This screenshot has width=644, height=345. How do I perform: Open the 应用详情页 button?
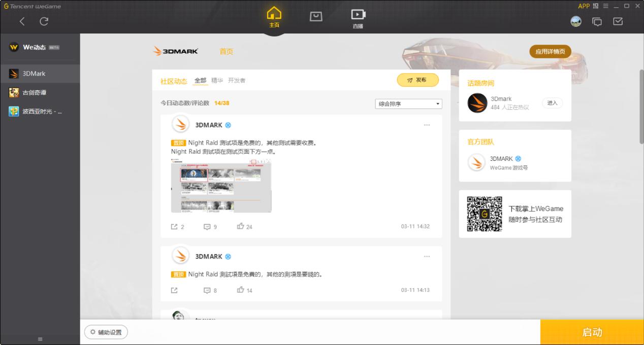tap(551, 51)
